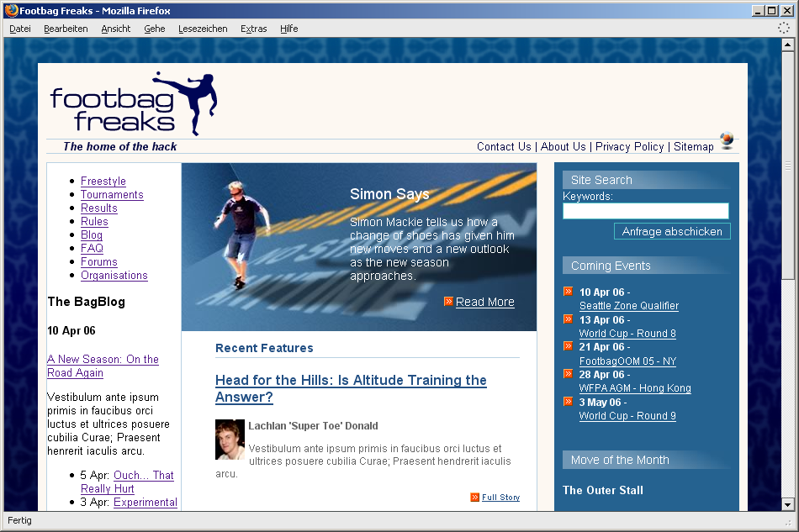Open the Ansicht menu

tap(116, 29)
